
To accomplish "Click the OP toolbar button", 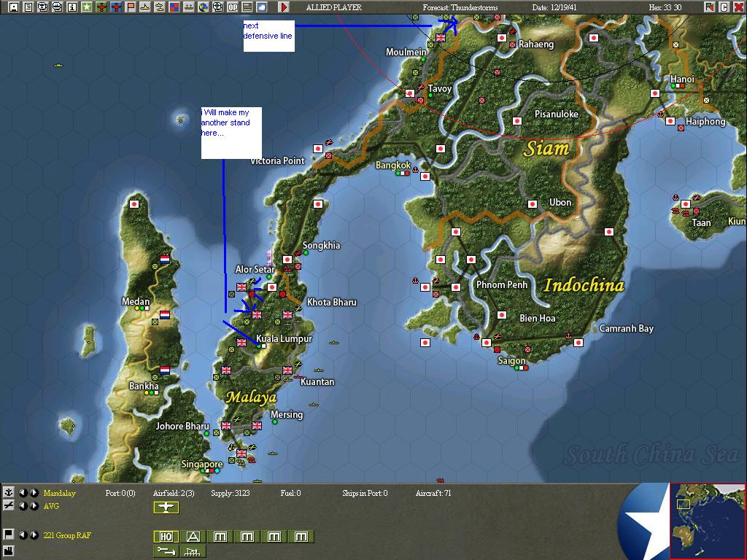I will point(233,7).
